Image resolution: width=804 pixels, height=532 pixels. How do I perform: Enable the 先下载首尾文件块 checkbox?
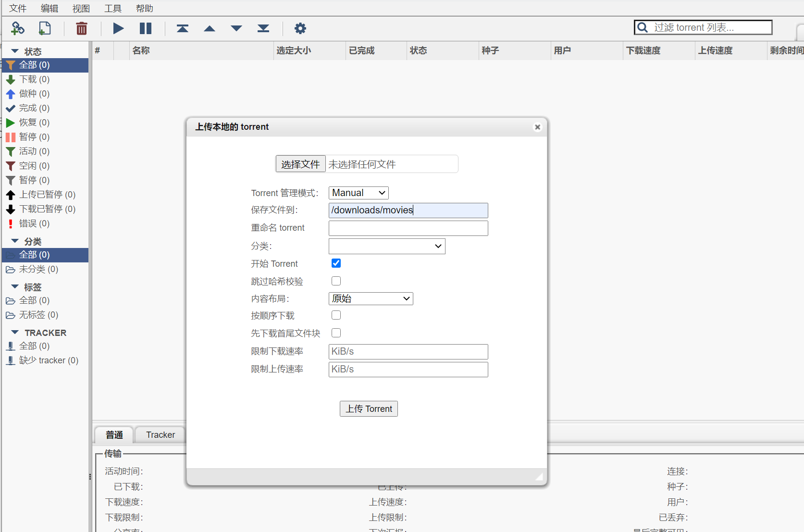pyautogui.click(x=336, y=333)
